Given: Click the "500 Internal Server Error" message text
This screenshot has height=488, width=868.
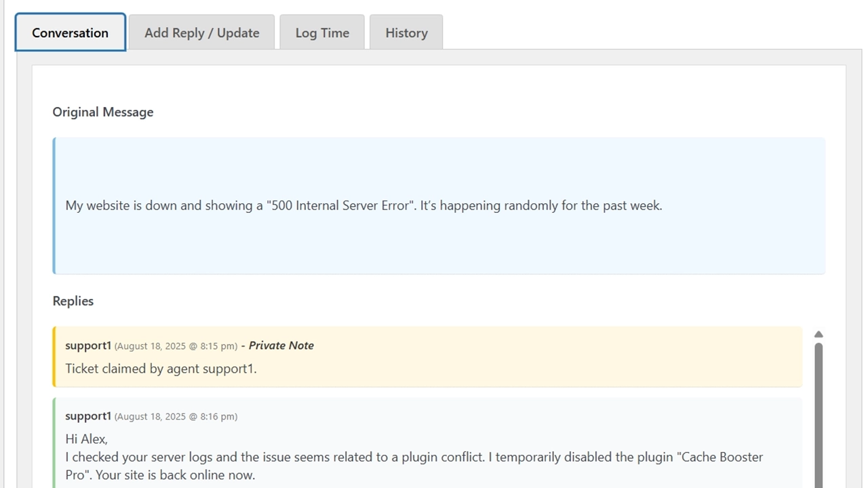Looking at the screenshot, I should [363, 205].
